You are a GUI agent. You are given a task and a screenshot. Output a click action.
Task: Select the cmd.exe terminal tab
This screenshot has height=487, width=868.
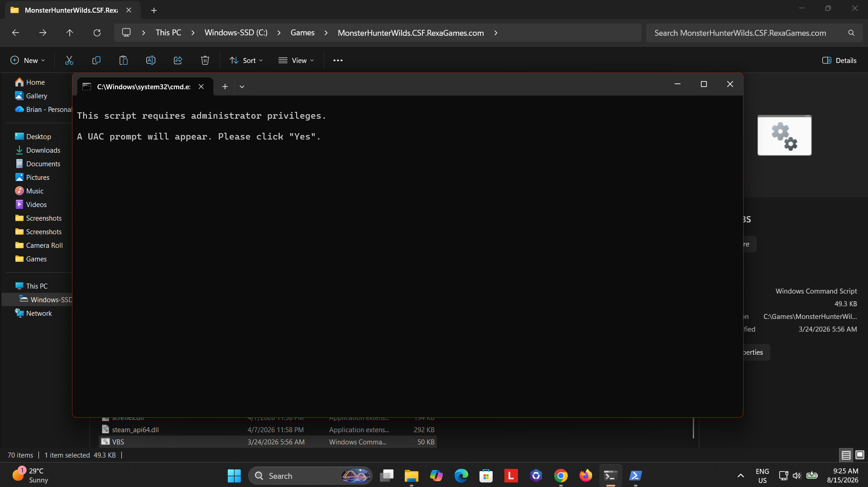tap(145, 87)
